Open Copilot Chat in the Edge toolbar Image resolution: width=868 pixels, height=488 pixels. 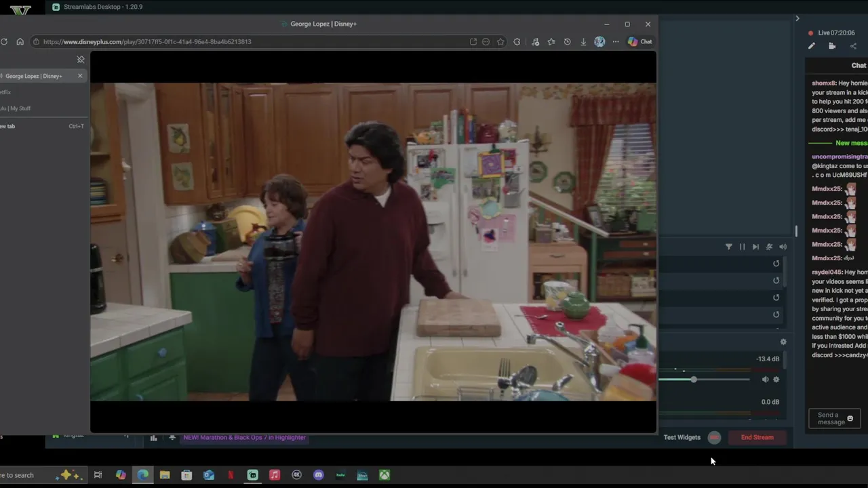pyautogui.click(x=639, y=41)
